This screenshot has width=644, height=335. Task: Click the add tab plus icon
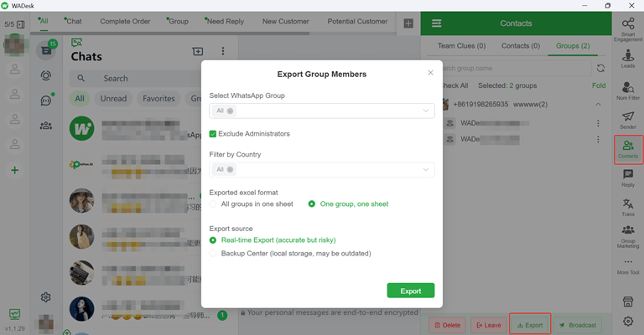pyautogui.click(x=408, y=23)
